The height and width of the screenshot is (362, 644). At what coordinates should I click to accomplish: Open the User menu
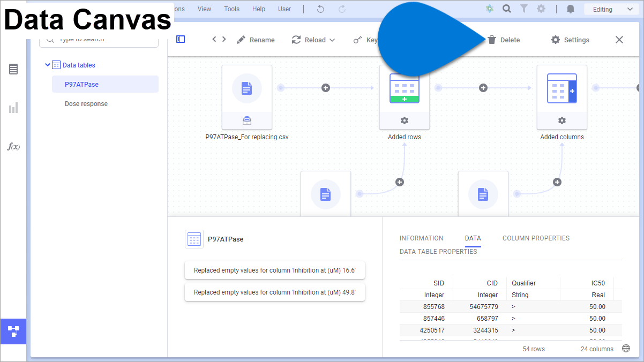tap(284, 9)
